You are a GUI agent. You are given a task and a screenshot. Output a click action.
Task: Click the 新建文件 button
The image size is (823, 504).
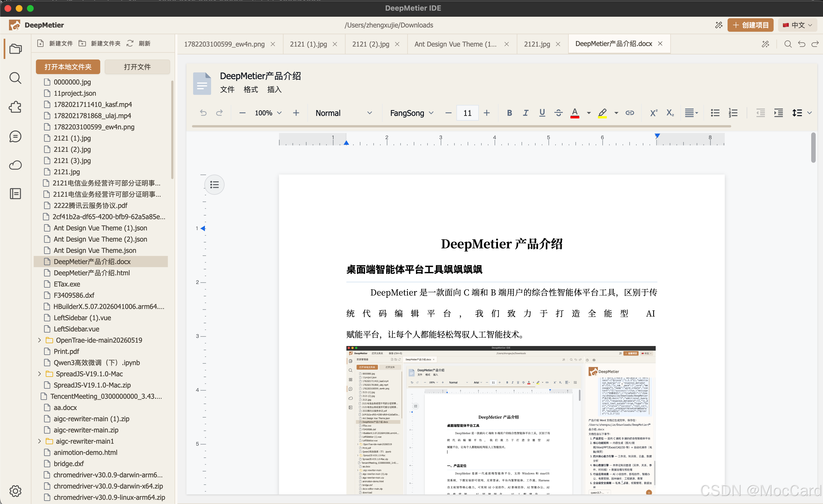55,43
